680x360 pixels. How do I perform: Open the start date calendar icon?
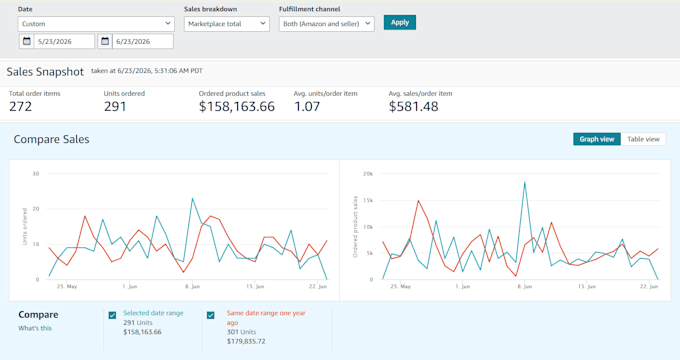pos(26,41)
